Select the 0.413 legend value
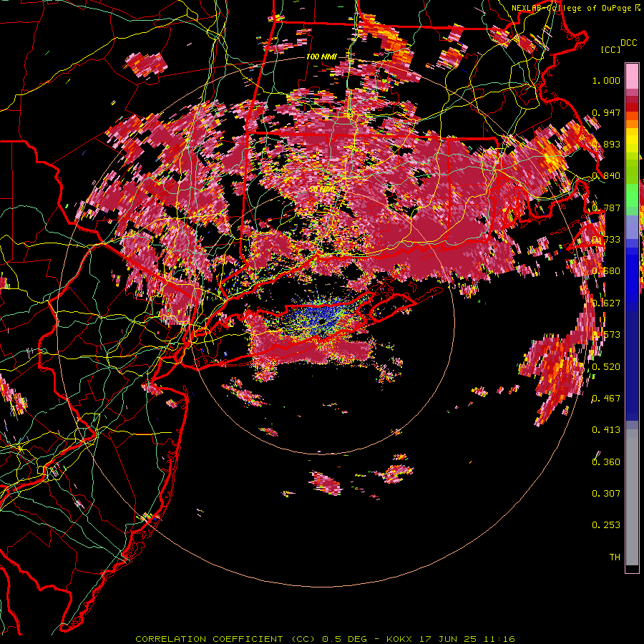This screenshot has height=644, width=644. tap(606, 430)
